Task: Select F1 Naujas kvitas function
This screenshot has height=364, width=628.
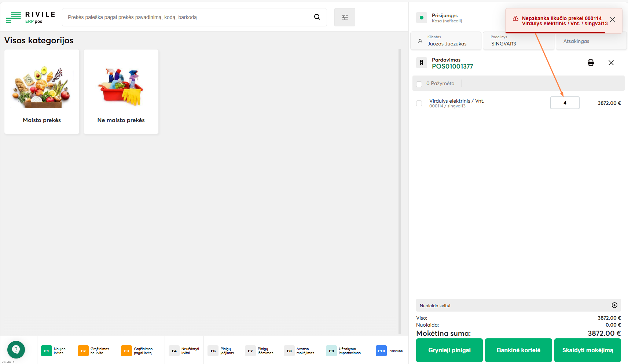Action: pyautogui.click(x=54, y=351)
